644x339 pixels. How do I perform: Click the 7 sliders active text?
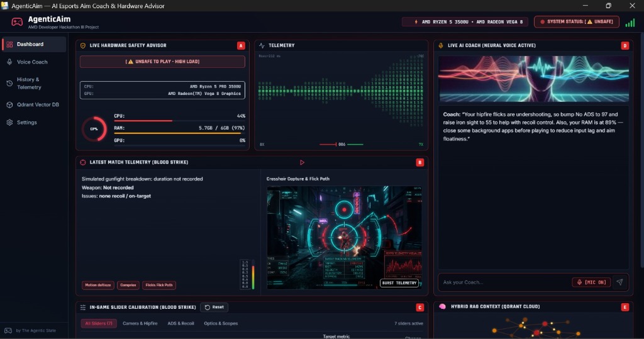(409, 324)
